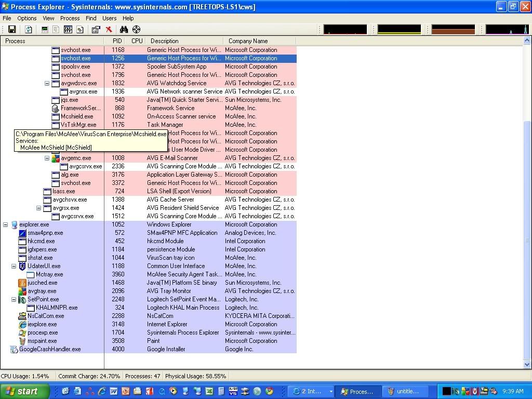The height and width of the screenshot is (399, 532).
Task: Sort by the Company Name column header
Action: pyautogui.click(x=260, y=41)
